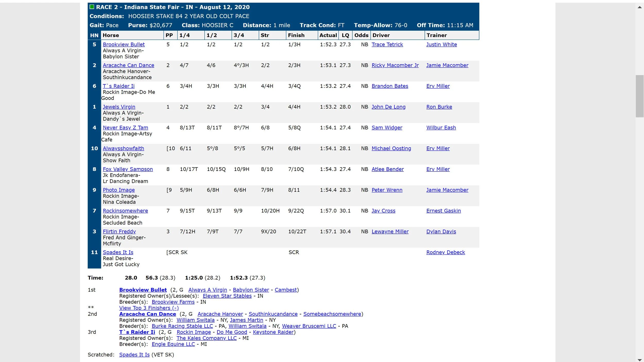Open driver Ricky Macomber Jr link

pos(395,65)
